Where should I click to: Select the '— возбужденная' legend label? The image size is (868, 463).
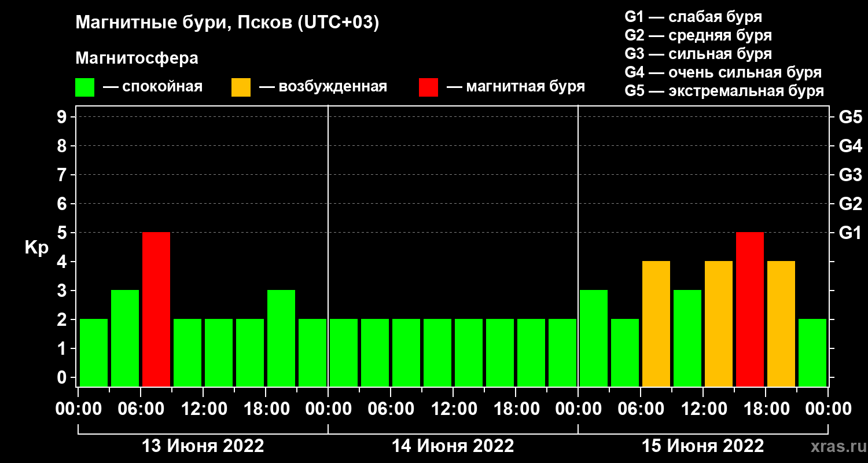(323, 87)
